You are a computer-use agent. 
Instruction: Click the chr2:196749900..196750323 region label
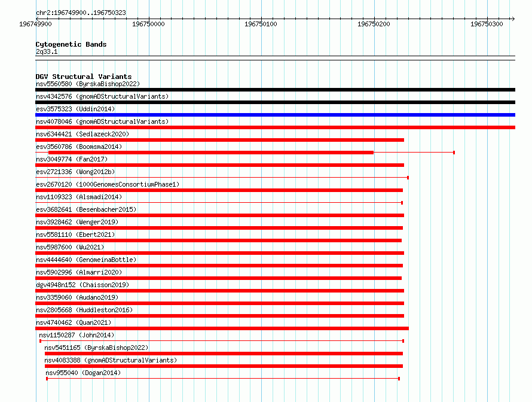[x=81, y=13]
